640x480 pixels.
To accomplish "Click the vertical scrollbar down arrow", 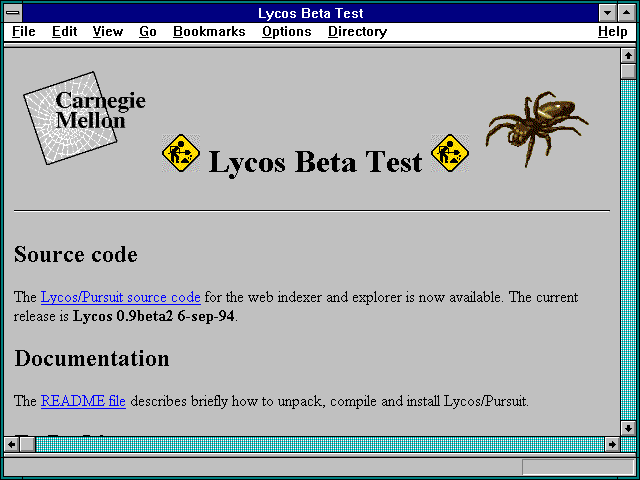I will (628, 428).
